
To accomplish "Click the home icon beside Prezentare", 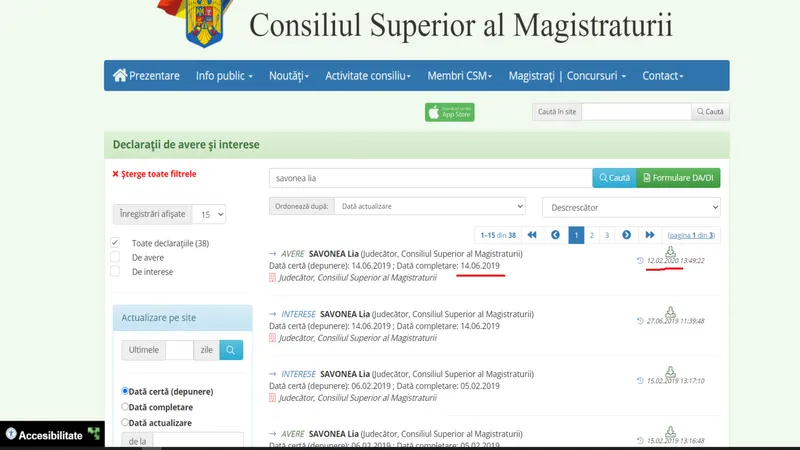I will coord(120,76).
